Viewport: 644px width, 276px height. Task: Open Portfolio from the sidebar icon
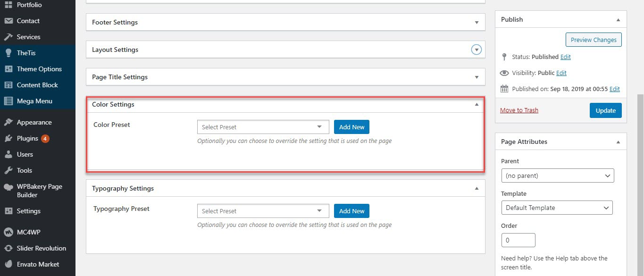click(x=8, y=5)
